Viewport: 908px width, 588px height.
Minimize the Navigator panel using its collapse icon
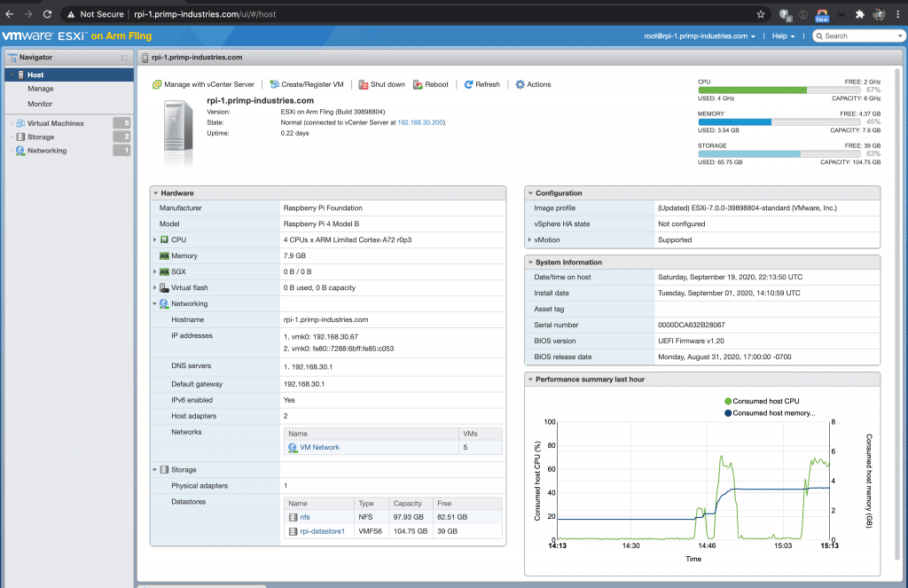coord(124,58)
